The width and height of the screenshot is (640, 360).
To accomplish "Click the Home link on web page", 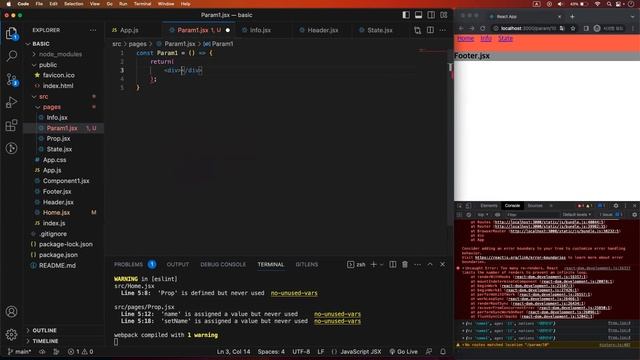I will click(465, 38).
